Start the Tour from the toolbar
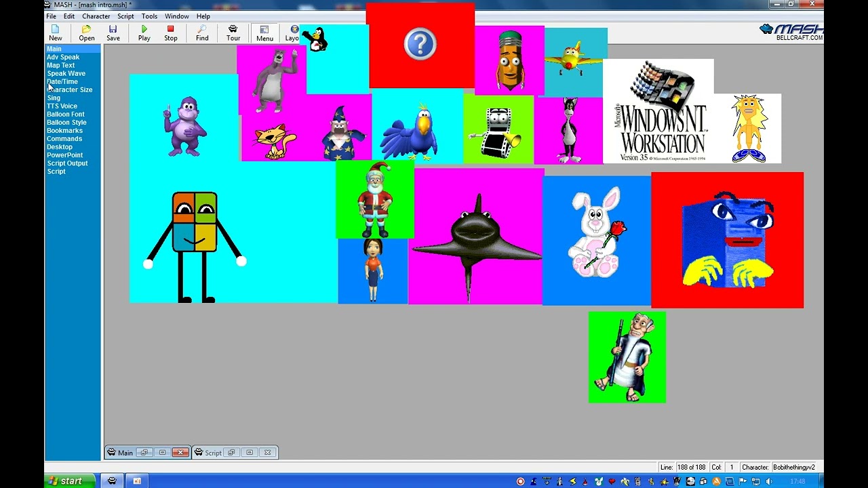 233,33
